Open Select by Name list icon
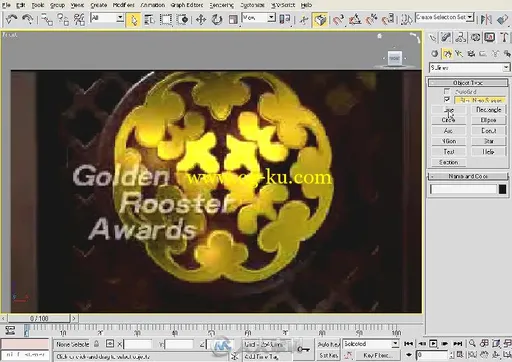Image resolution: width=512 pixels, height=362 pixels. (x=149, y=20)
